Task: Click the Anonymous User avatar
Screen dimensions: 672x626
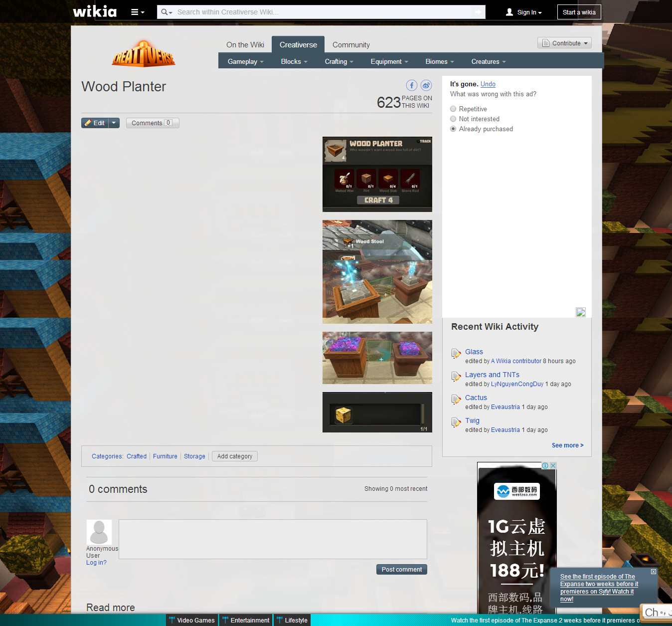Action: click(x=99, y=532)
